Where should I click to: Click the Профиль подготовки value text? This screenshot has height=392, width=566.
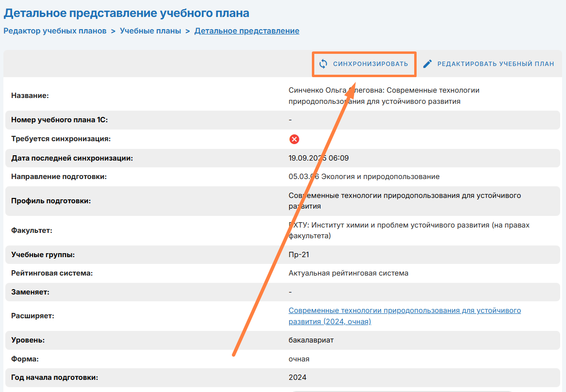click(x=404, y=200)
